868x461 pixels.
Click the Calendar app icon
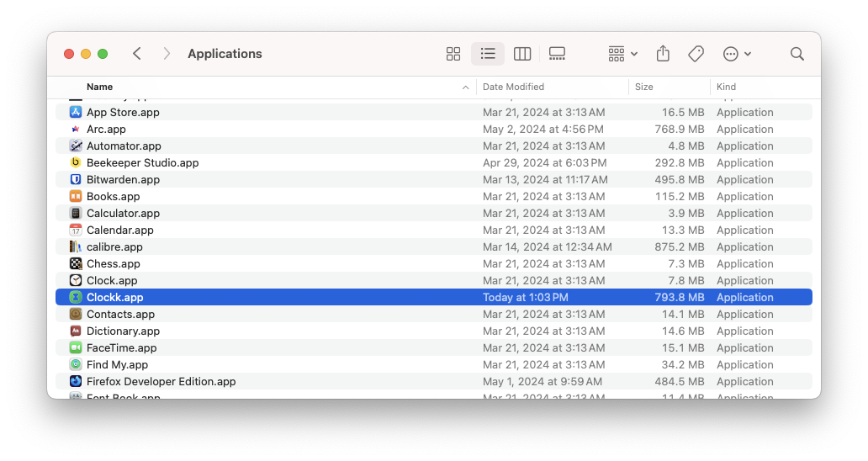pyautogui.click(x=76, y=231)
